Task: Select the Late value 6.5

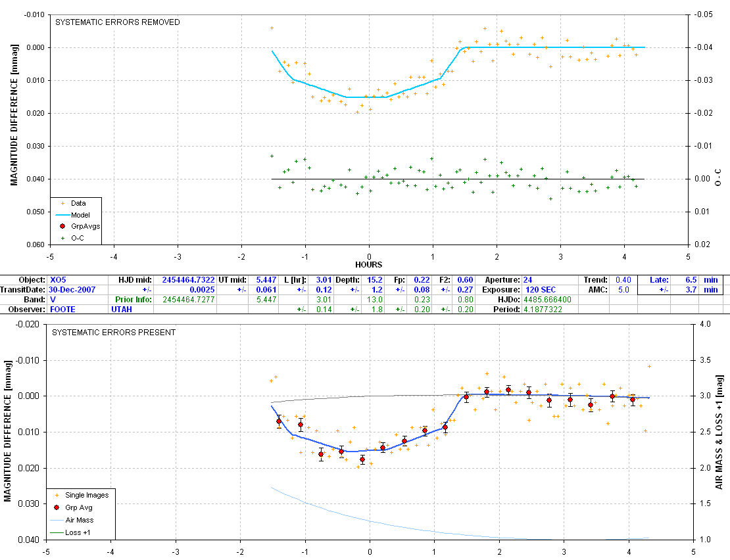Action: 691,280
